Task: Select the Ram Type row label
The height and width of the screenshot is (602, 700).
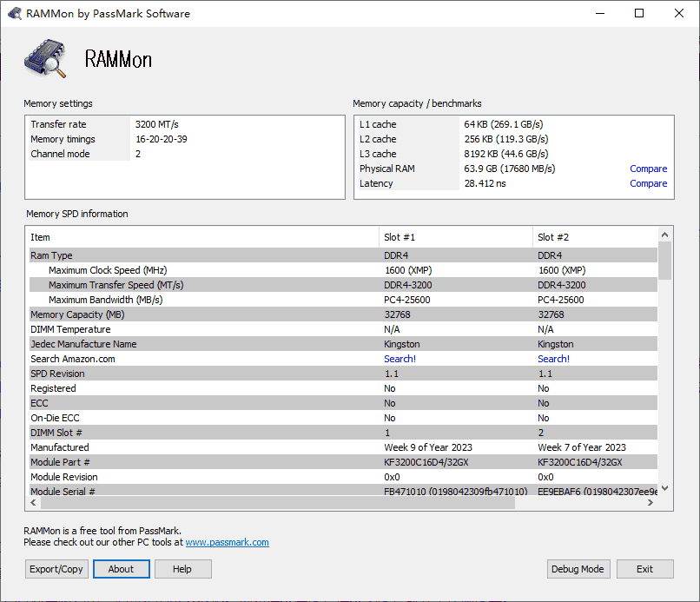Action: [51, 255]
